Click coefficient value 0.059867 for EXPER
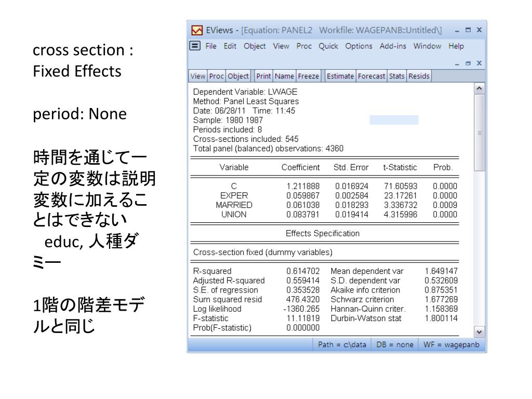The width and height of the screenshot is (532, 399). (x=303, y=196)
